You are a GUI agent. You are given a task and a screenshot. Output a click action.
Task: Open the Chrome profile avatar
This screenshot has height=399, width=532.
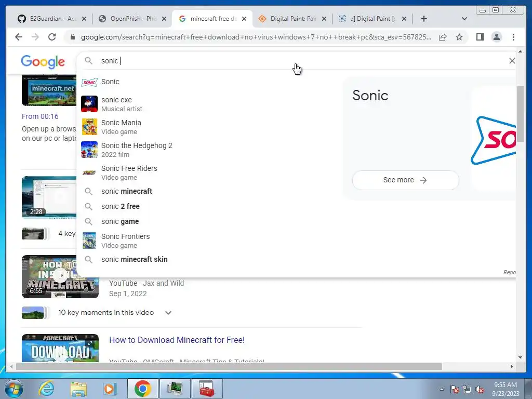[497, 37]
